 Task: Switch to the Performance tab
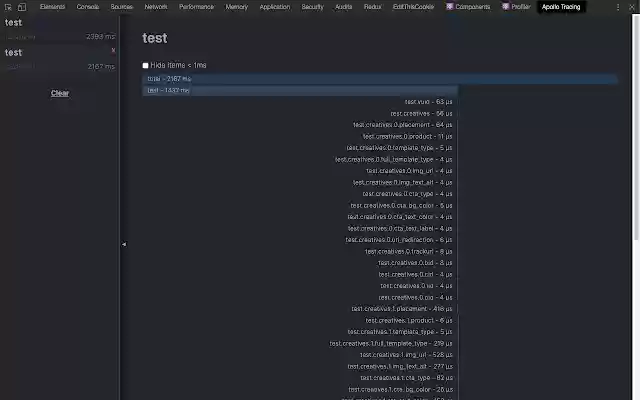[196, 7]
